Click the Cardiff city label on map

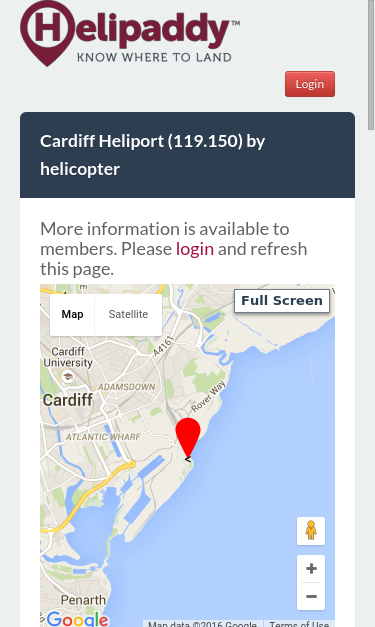68,400
